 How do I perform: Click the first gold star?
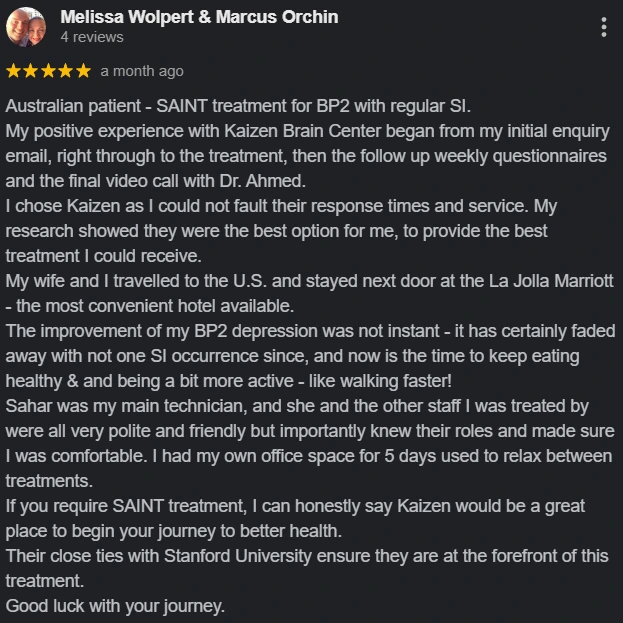pyautogui.click(x=14, y=71)
